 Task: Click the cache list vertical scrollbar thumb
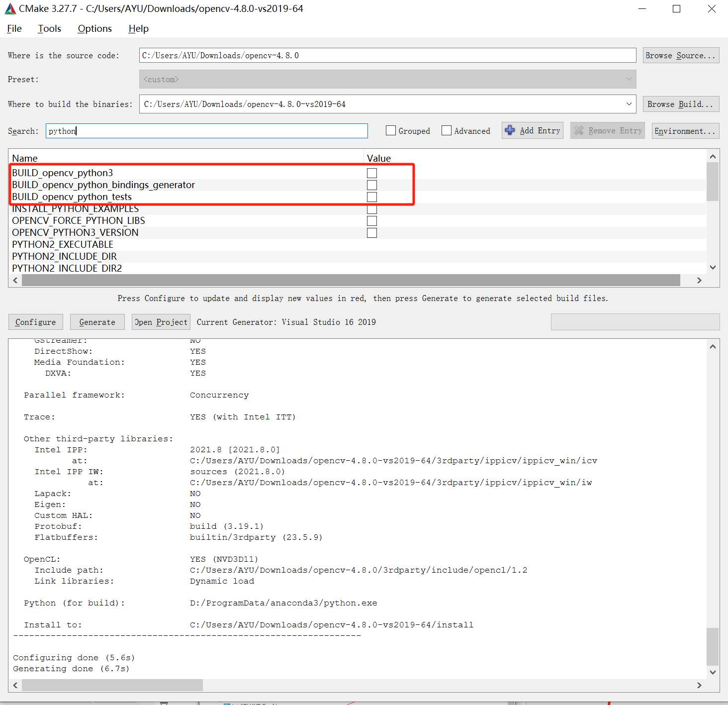[x=713, y=182]
